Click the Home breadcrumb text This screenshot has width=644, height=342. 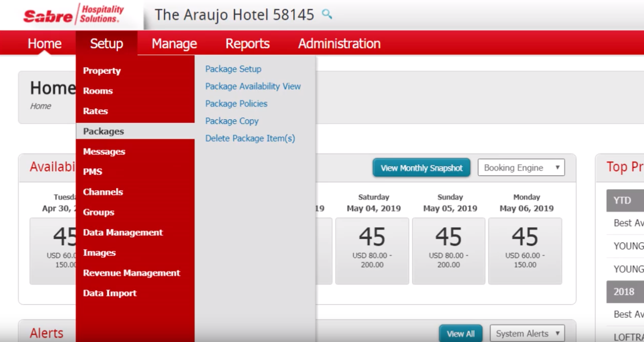[41, 106]
